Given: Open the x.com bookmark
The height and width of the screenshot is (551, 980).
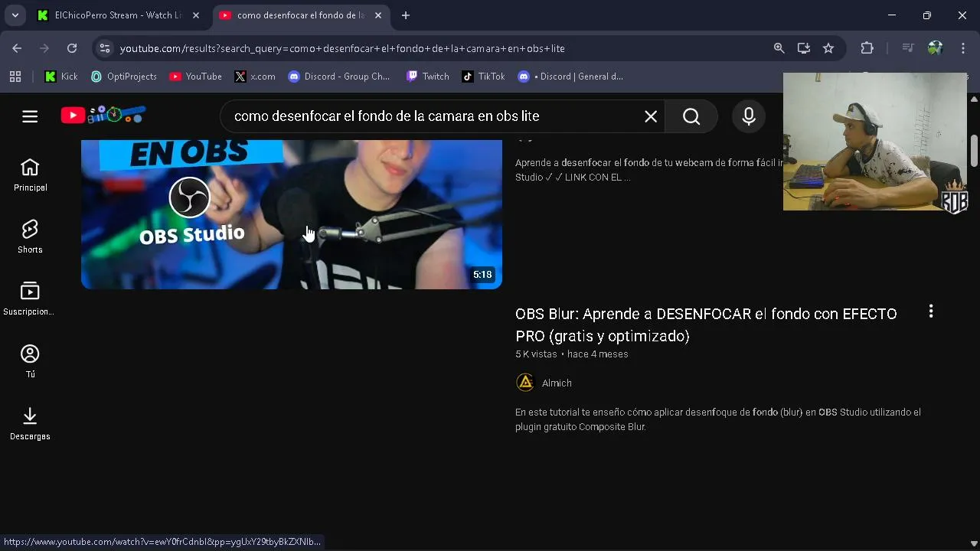Looking at the screenshot, I should point(255,77).
